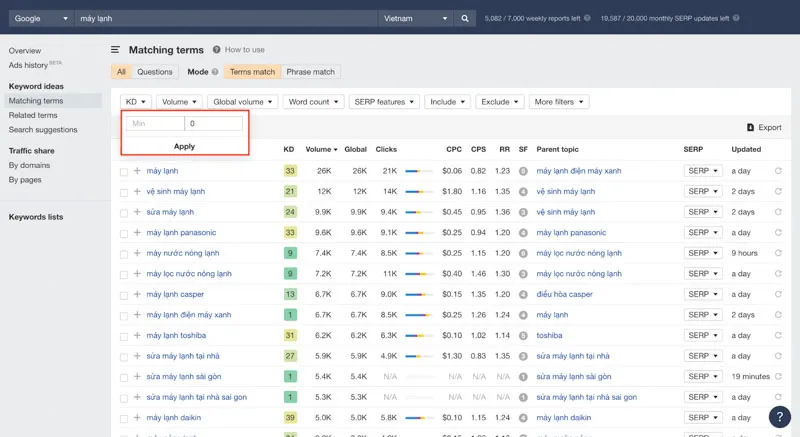The height and width of the screenshot is (437, 800).
Task: Click the Min KD input field
Action: point(154,123)
